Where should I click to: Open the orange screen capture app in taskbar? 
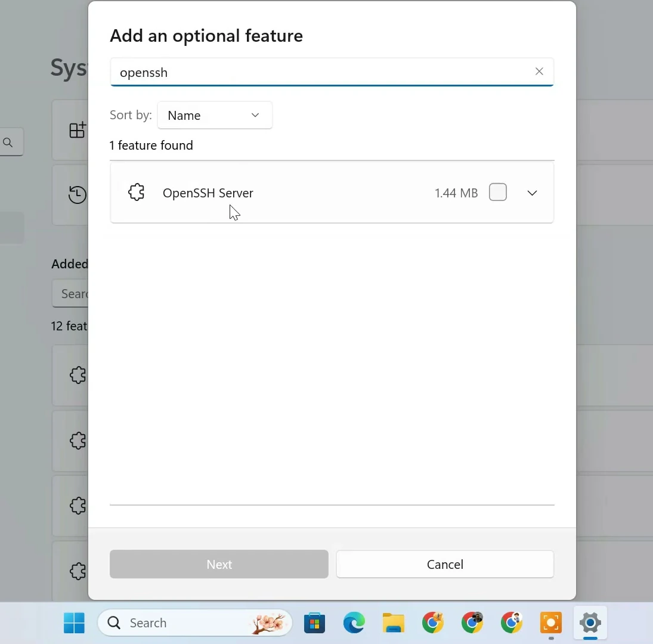click(x=550, y=623)
